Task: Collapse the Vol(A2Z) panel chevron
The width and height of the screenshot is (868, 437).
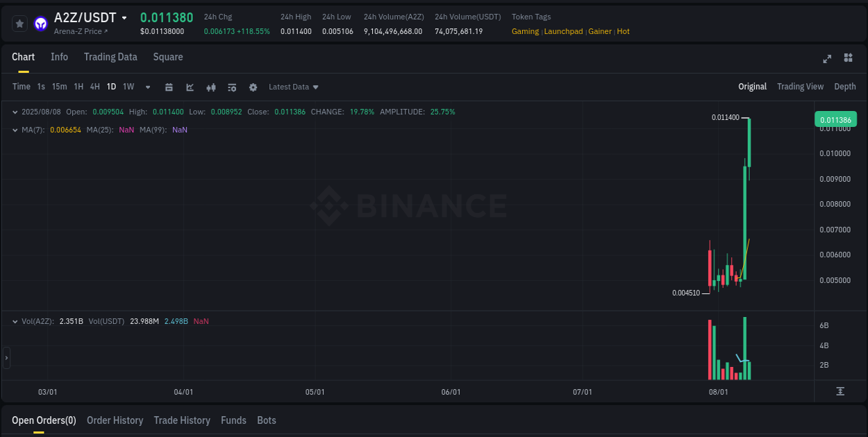Action: [x=15, y=321]
